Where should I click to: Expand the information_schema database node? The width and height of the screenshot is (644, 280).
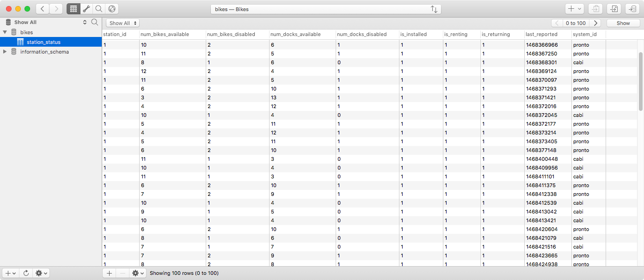click(x=5, y=52)
